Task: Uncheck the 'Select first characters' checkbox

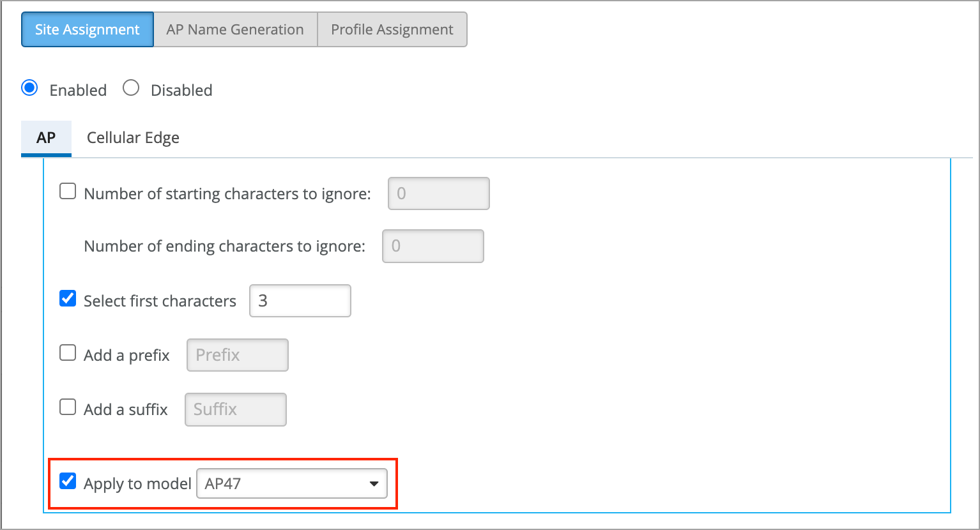Action: 68,298
